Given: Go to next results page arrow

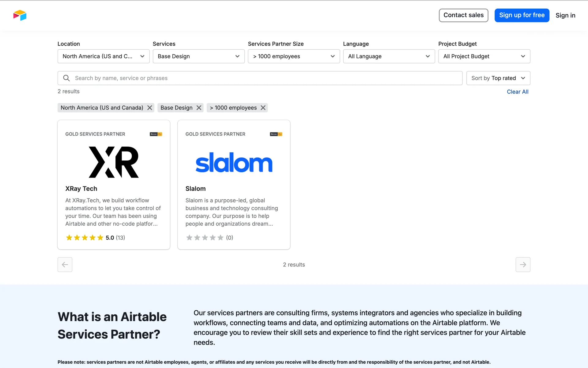Looking at the screenshot, I should click(x=523, y=264).
